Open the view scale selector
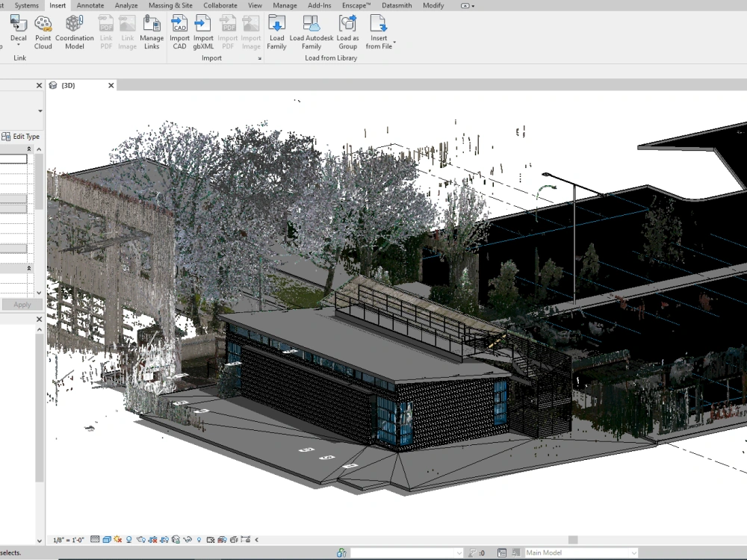 67,538
